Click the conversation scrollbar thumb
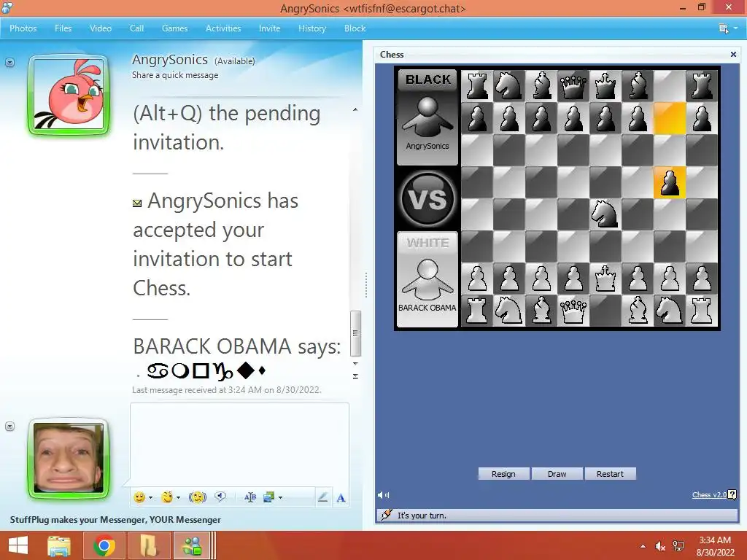 (355, 333)
